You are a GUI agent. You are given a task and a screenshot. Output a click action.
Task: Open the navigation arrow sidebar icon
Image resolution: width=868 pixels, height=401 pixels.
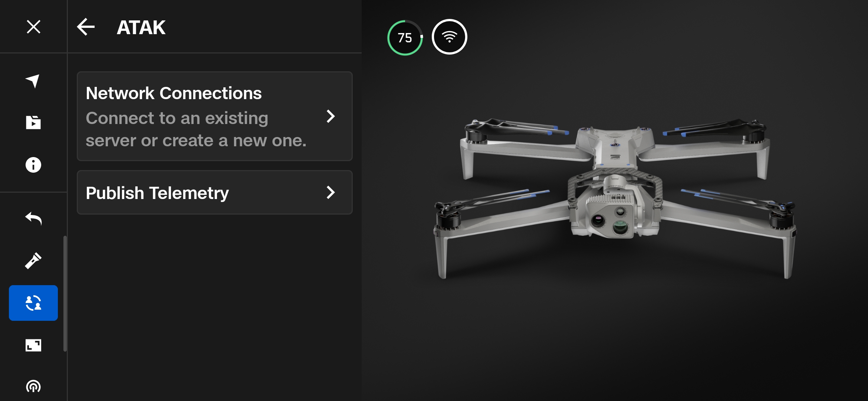pyautogui.click(x=33, y=81)
